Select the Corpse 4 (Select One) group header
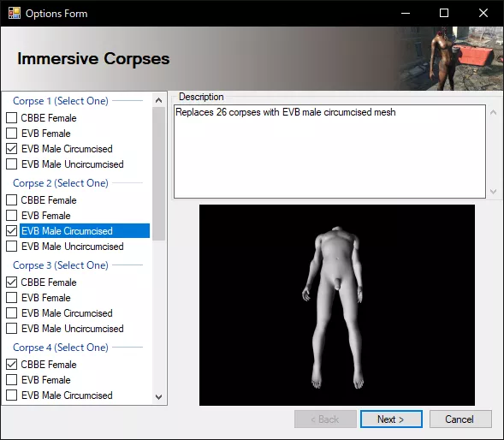The image size is (504, 440). (61, 348)
